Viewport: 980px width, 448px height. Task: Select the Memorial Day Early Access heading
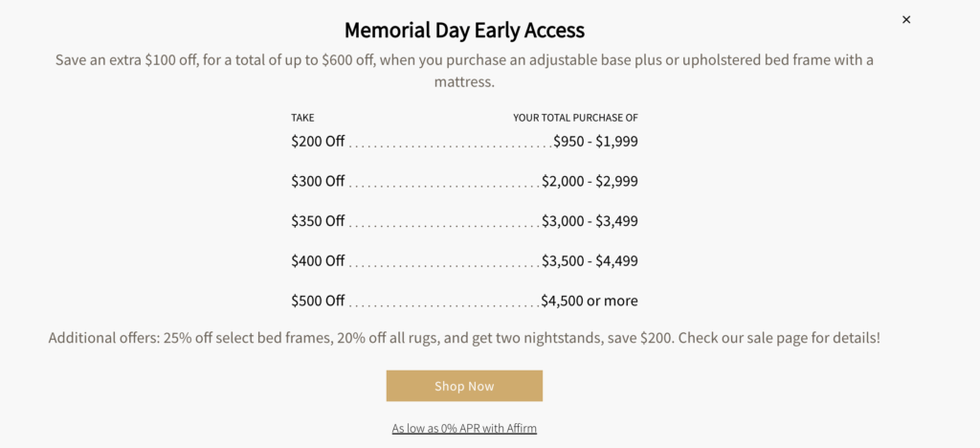click(464, 30)
